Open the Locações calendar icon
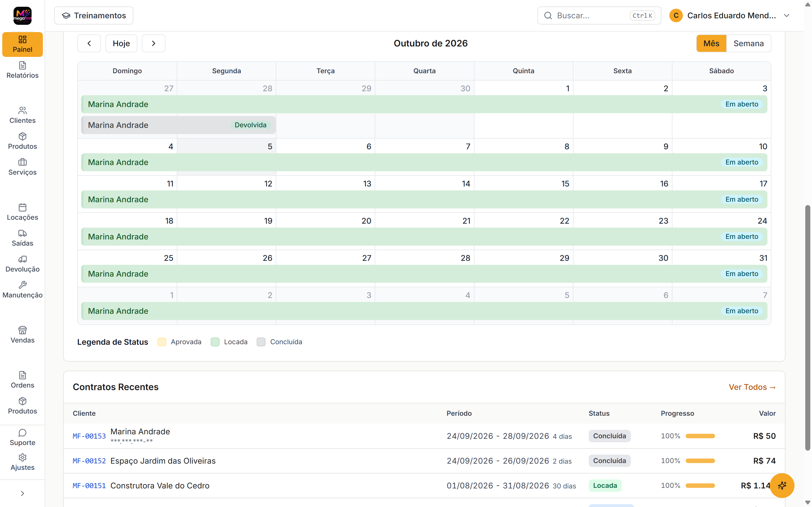 pyautogui.click(x=23, y=207)
